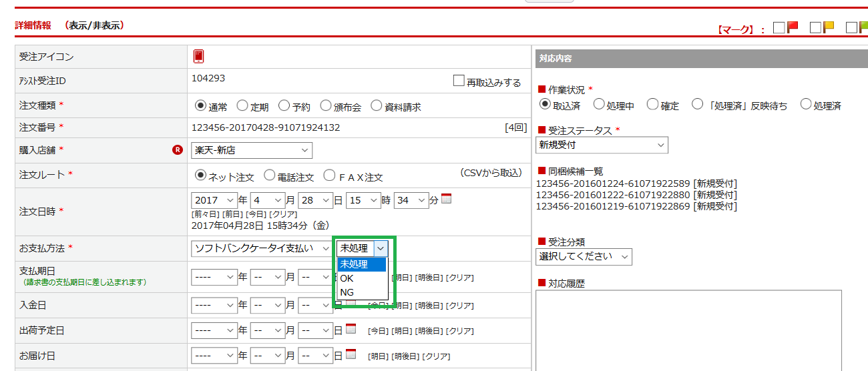Select OK in the open payment status list
This screenshot has height=371, width=868.
(x=347, y=278)
